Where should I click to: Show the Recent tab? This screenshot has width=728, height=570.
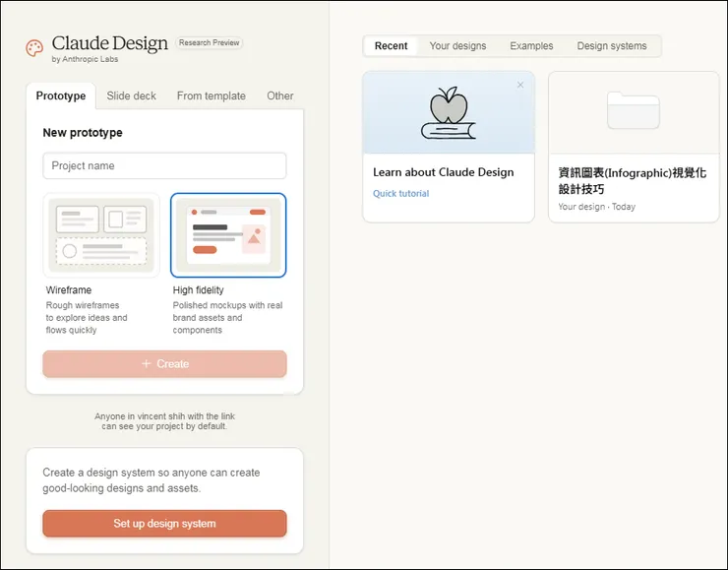pos(391,46)
